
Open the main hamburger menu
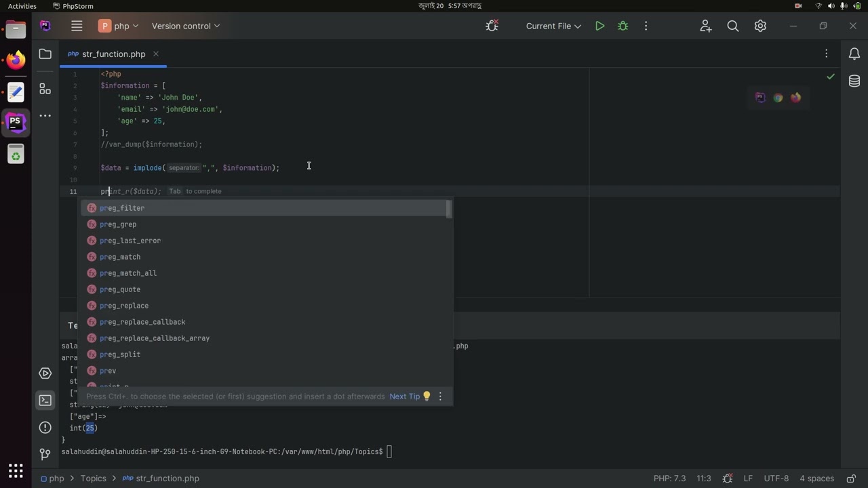[x=77, y=26]
